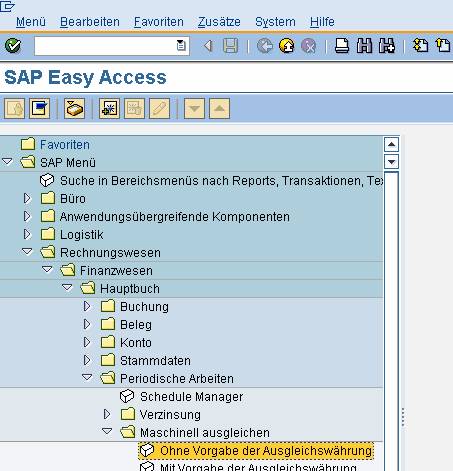This screenshot has width=453, height=471.
Task: Click the Find binoculars icon
Action: pos(364,46)
